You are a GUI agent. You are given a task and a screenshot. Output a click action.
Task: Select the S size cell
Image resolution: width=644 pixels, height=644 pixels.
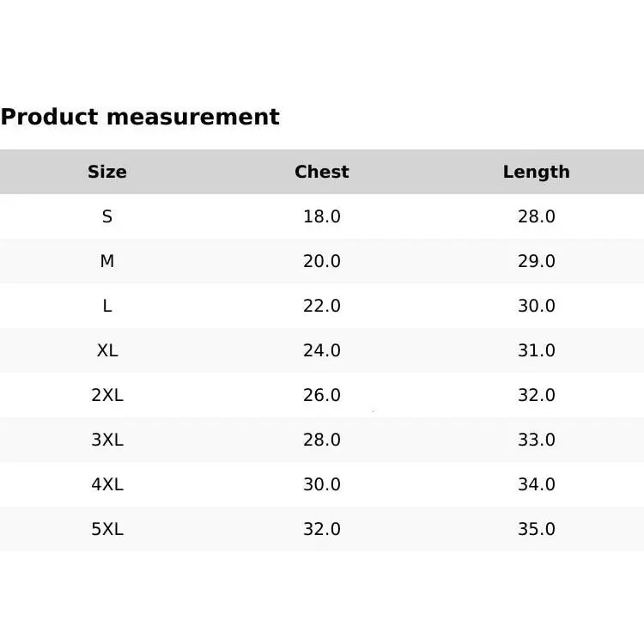[107, 216]
